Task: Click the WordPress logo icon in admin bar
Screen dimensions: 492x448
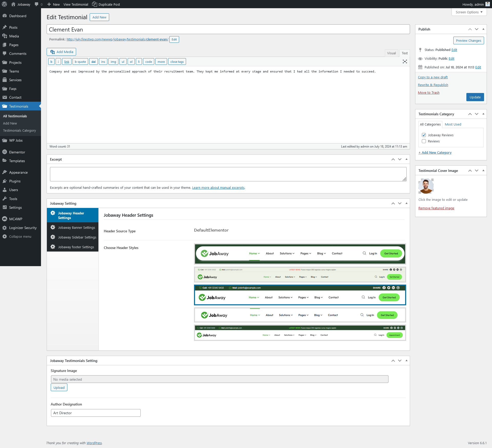Action: point(4,4)
